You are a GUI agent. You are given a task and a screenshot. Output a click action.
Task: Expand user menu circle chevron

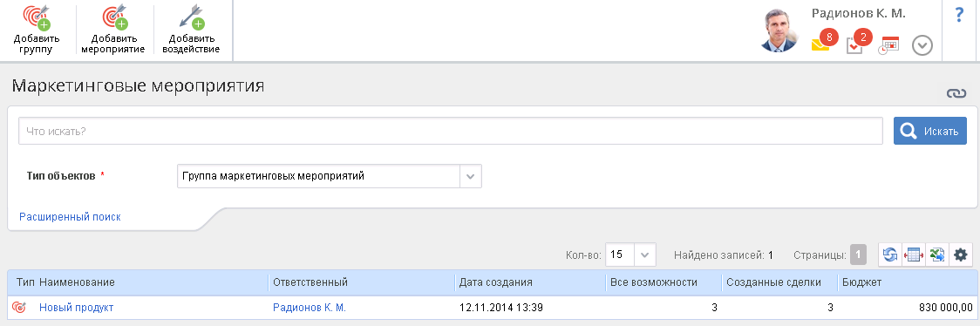[x=922, y=45]
